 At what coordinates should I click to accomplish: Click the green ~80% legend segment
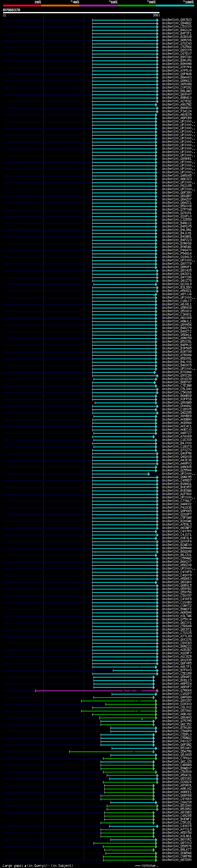point(137,6)
